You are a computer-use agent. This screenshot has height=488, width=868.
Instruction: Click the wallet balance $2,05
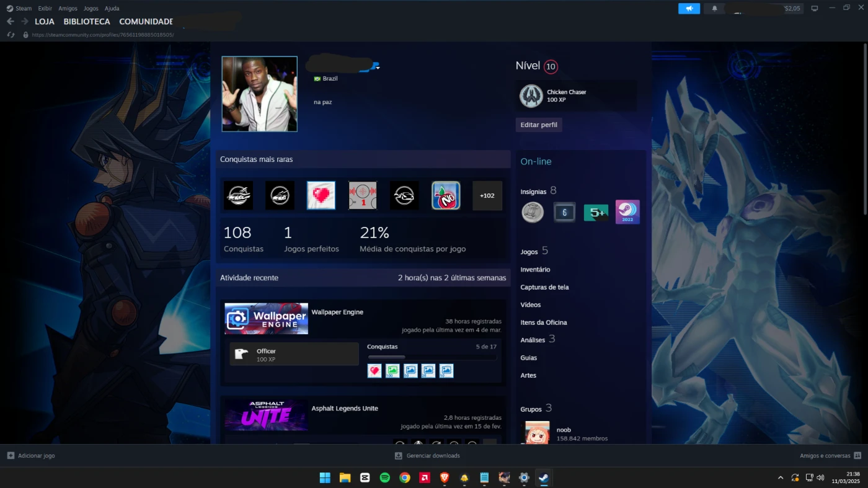(792, 8)
